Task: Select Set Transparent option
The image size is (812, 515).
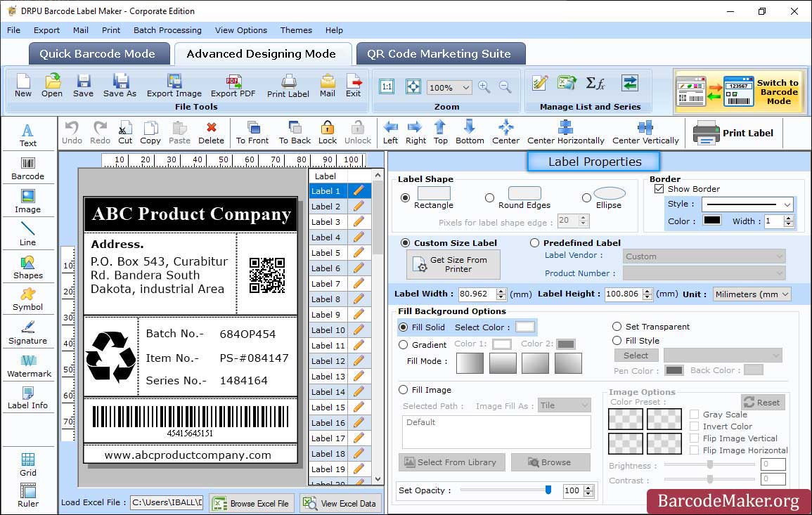Action: coord(617,327)
